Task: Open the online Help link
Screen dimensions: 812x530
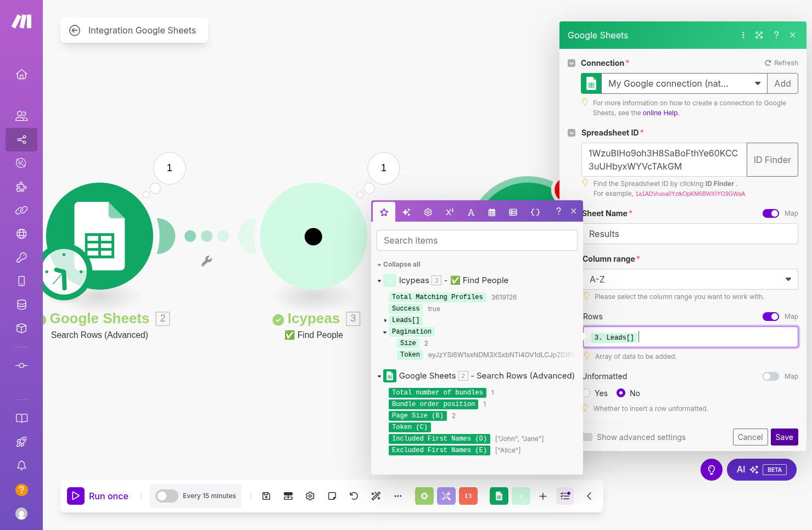Action: pyautogui.click(x=660, y=113)
